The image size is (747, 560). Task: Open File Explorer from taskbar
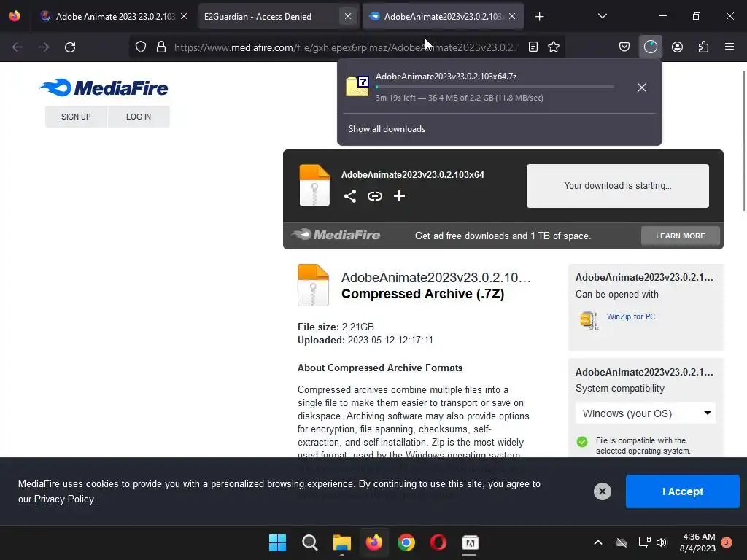342,542
